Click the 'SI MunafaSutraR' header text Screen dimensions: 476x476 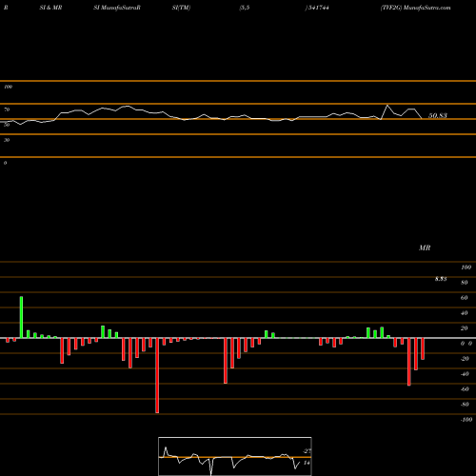[117, 8]
